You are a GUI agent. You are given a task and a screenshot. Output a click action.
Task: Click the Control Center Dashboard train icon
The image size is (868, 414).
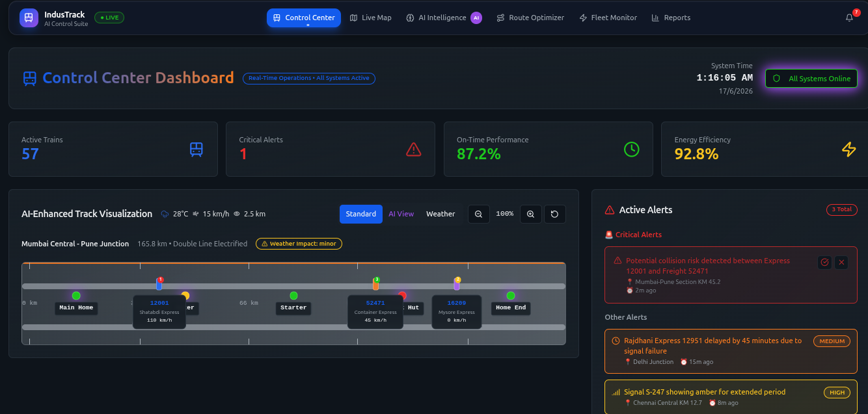coord(29,78)
